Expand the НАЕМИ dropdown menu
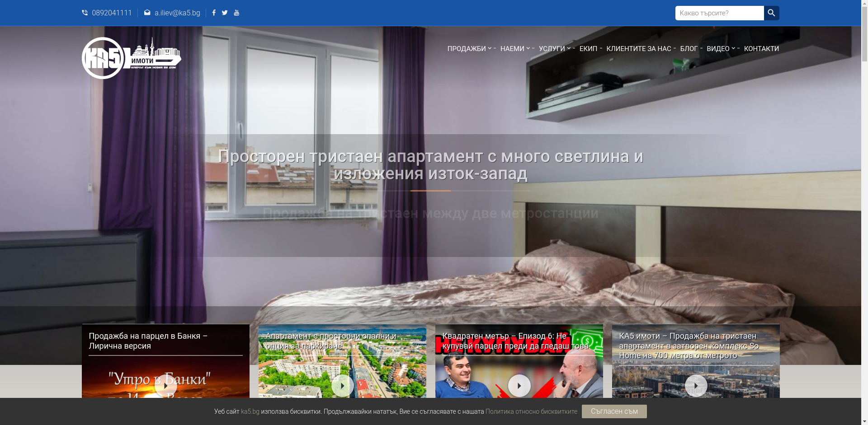Viewport: 868px width, 425px height. click(514, 49)
